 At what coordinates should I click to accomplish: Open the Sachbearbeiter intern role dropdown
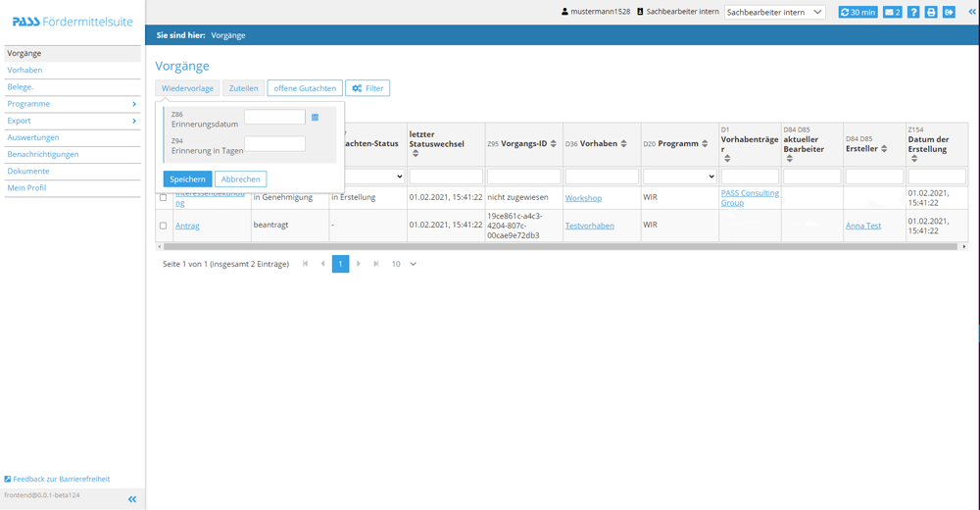point(775,12)
